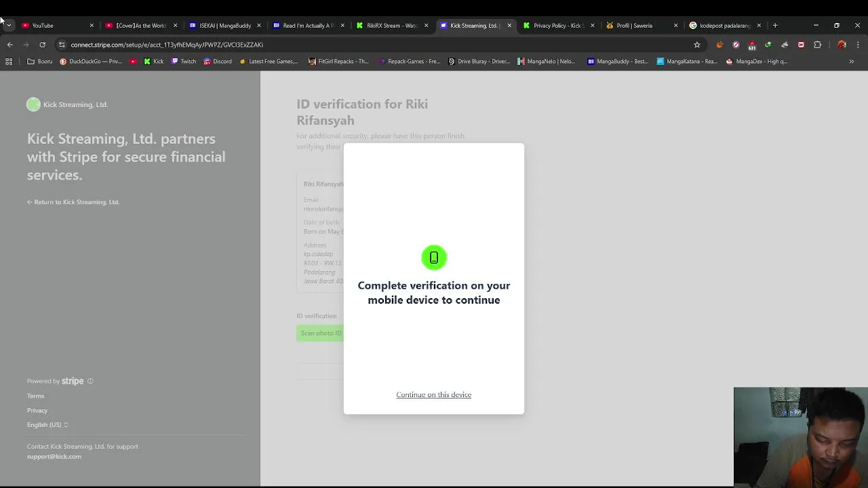Viewport: 868px width, 488px height.
Task: Open tab search dropdown arrow
Action: pos(9,26)
